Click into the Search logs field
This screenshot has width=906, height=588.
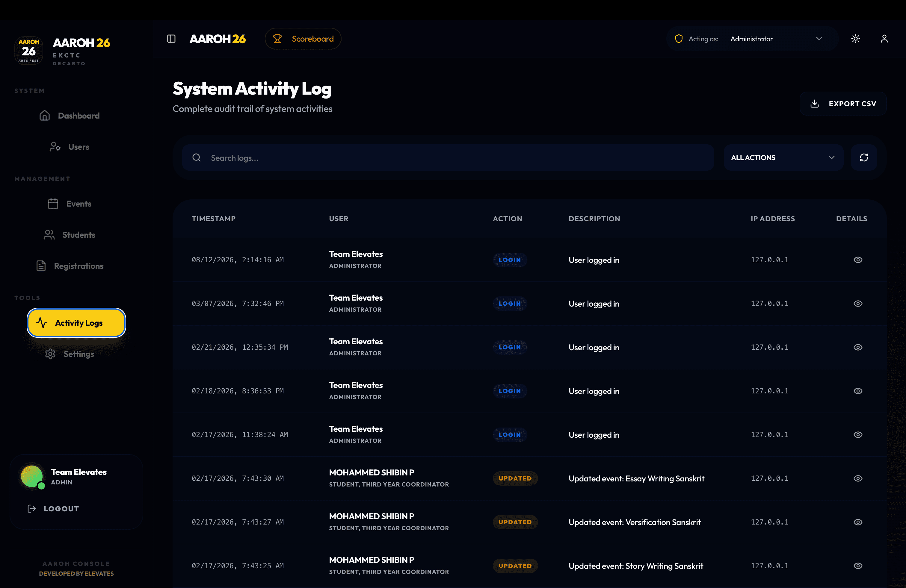click(x=448, y=157)
